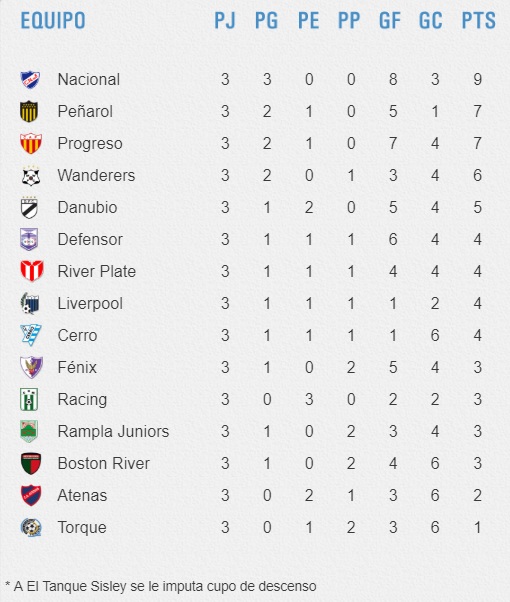Screen dimensions: 510x602
Task: Open the Atenas team name link
Action: click(x=82, y=495)
